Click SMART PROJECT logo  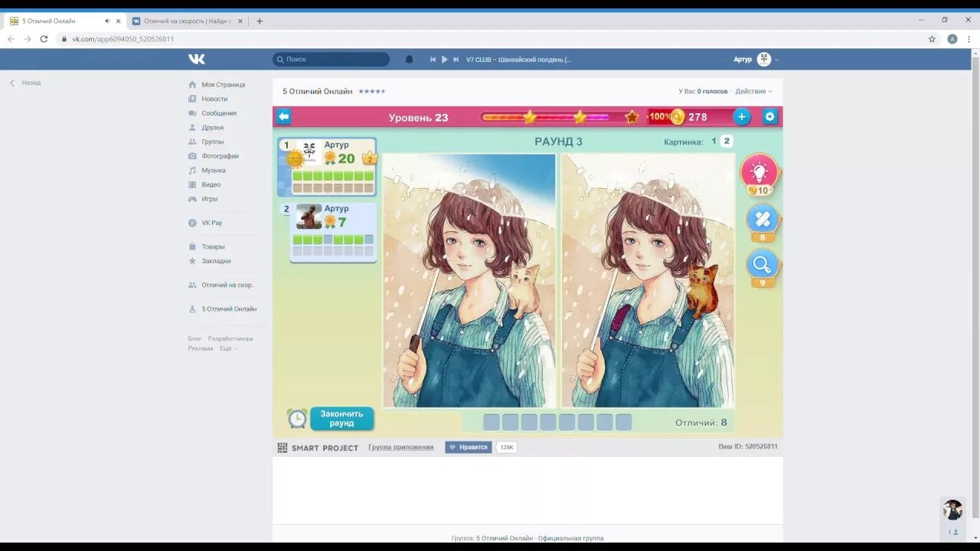(318, 448)
